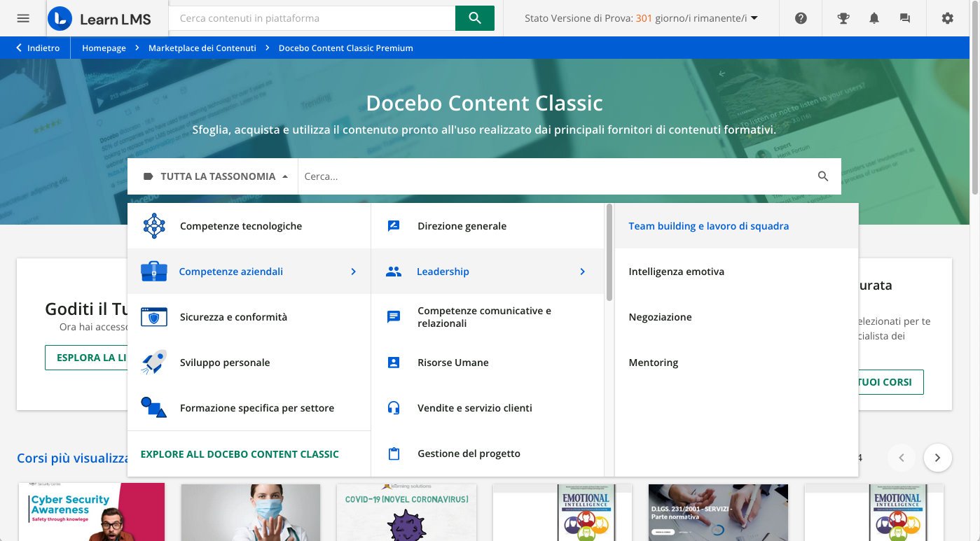Expand Competenze aziendali submenu arrow
This screenshot has height=541, width=980.
[x=354, y=272]
